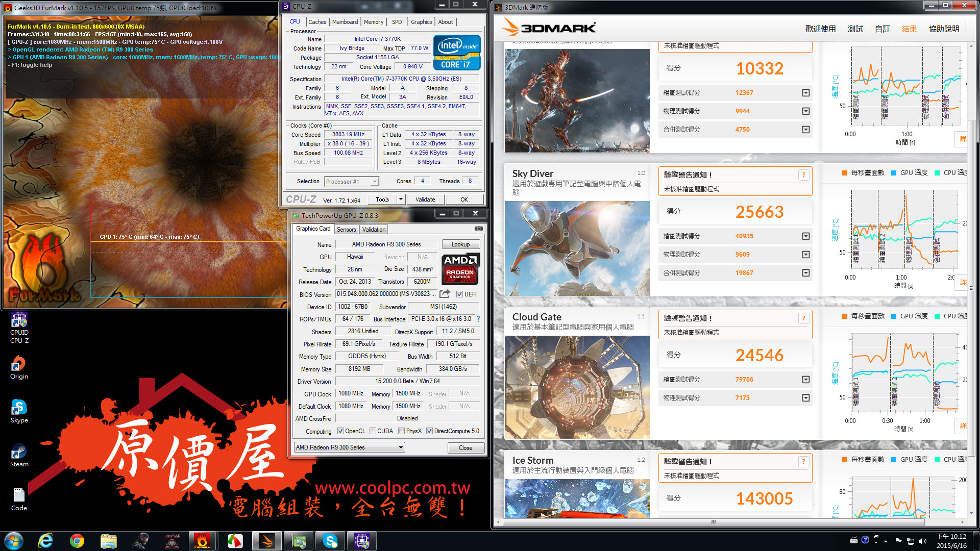Open Skype from the taskbar
Screen dimensions: 980x551
[x=330, y=540]
